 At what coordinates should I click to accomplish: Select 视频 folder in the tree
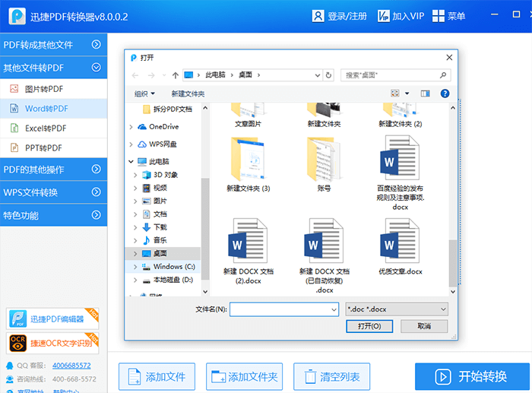click(155, 188)
